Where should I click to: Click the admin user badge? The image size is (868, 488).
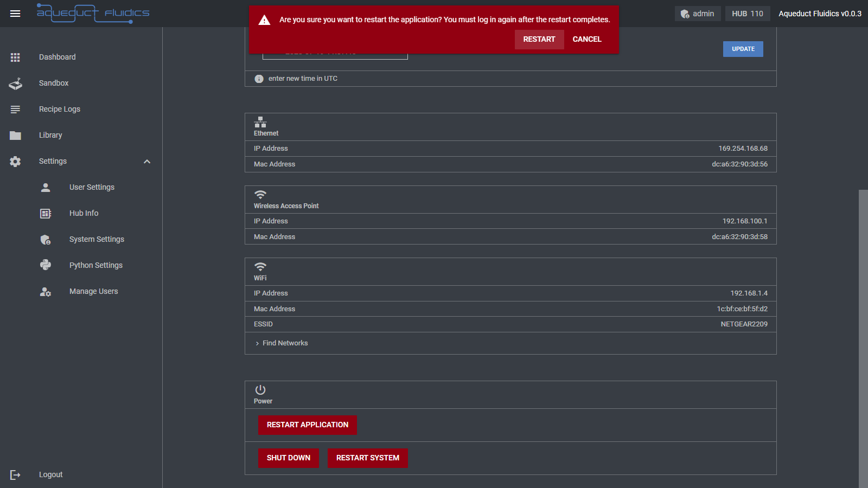[698, 14]
